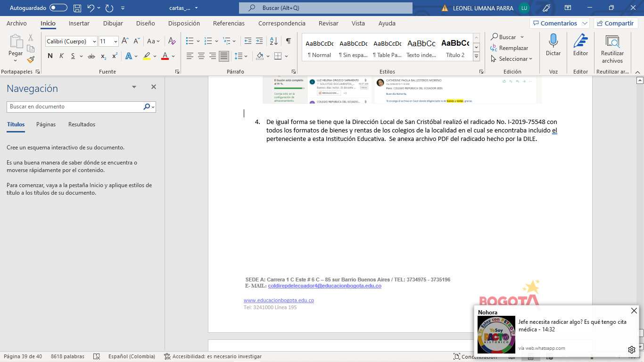Click the Dictar microphone icon
Viewport: 644px width, 362px height.
[553, 41]
